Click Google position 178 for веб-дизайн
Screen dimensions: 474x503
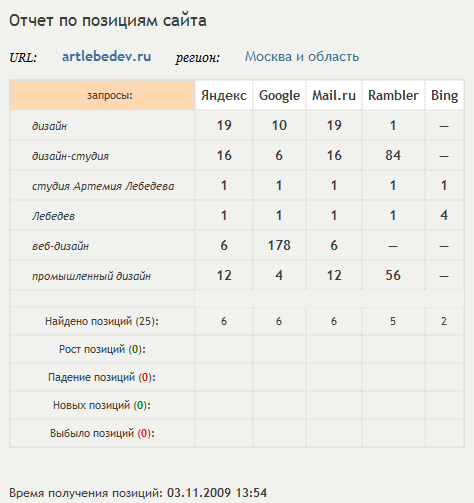[279, 245]
